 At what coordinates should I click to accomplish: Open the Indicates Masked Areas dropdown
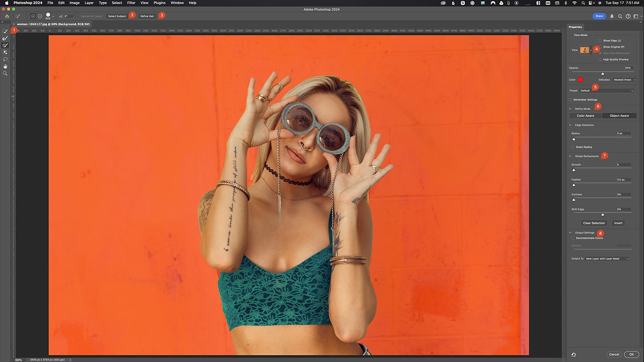(x=624, y=80)
